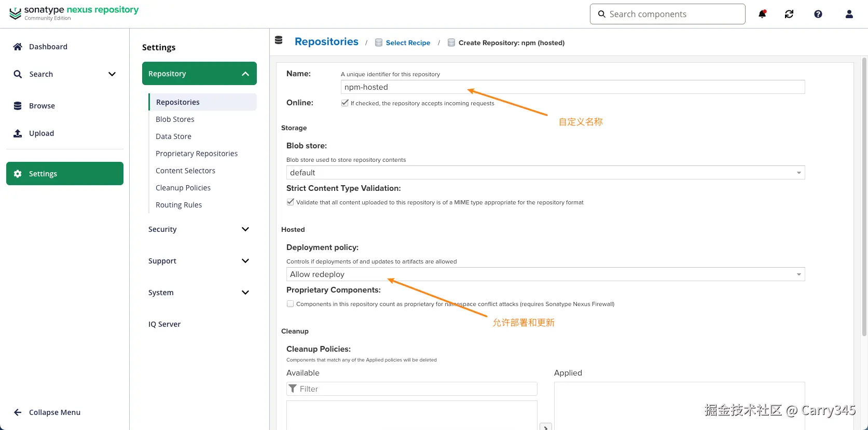Open Blob Stores settings item
Image resolution: width=868 pixels, height=430 pixels.
[x=175, y=119]
